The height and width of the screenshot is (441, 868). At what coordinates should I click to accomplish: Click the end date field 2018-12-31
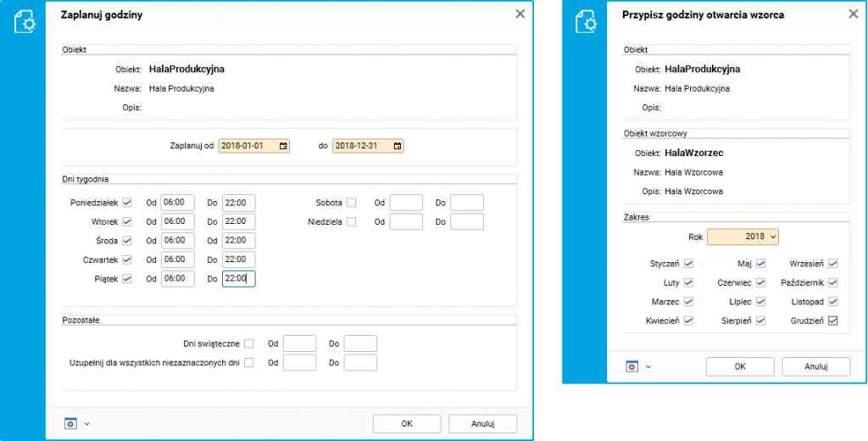coord(368,146)
